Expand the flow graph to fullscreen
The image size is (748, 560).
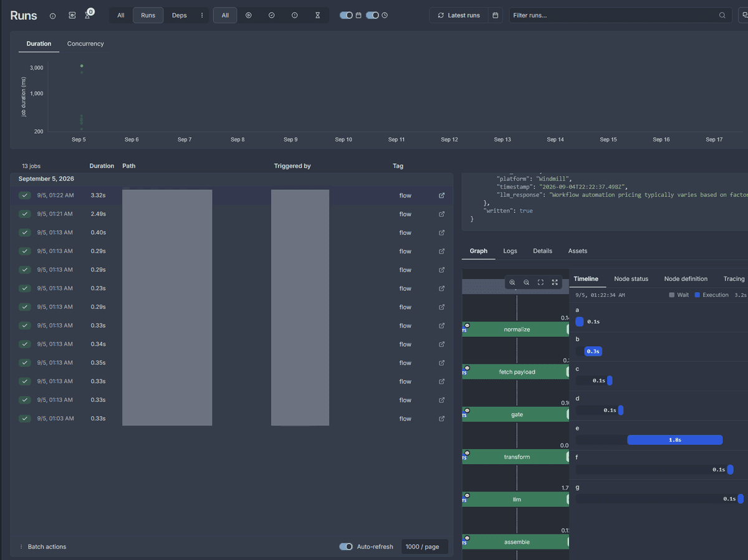click(555, 282)
